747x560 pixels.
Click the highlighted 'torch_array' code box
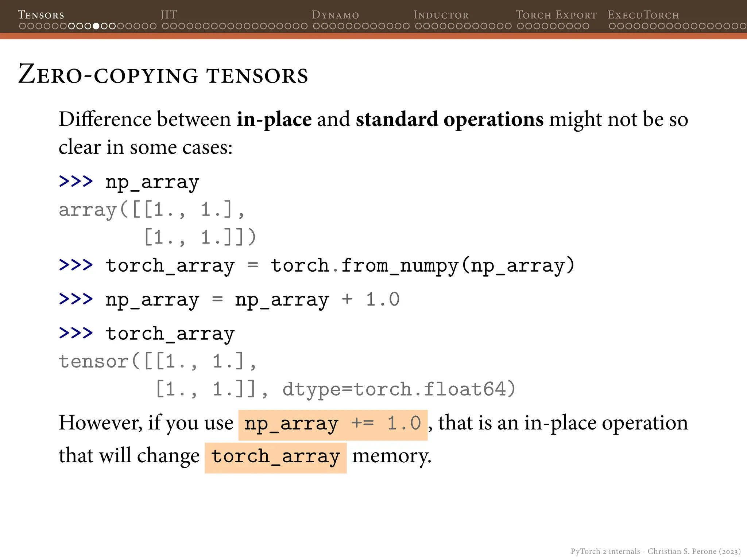pyautogui.click(x=276, y=458)
